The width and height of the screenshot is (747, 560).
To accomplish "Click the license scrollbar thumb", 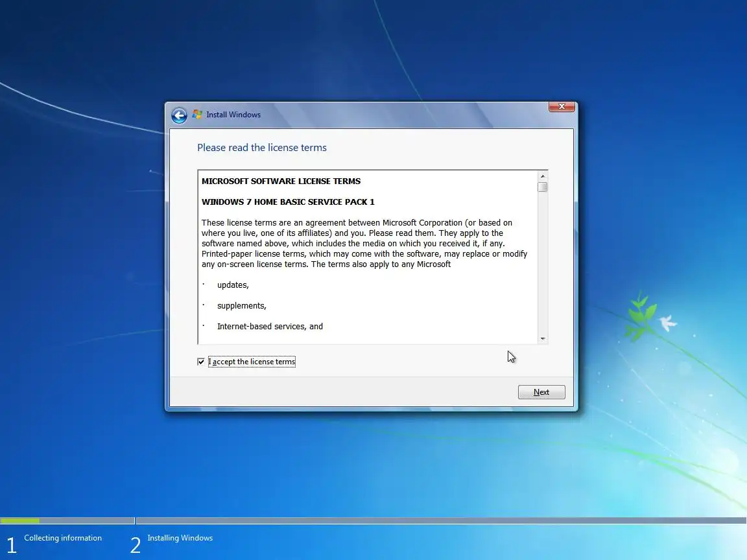I will (x=542, y=187).
